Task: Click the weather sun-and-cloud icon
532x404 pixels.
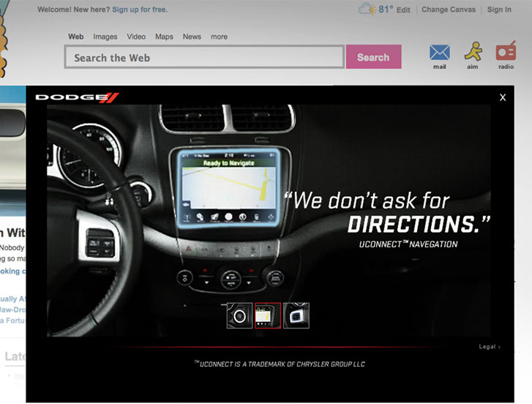Action: pyautogui.click(x=367, y=10)
